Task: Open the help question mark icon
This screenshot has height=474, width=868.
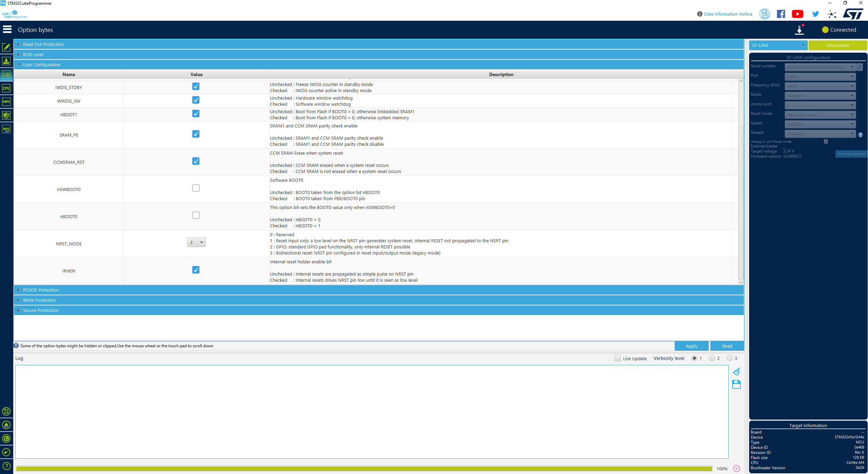Action: coord(6,466)
